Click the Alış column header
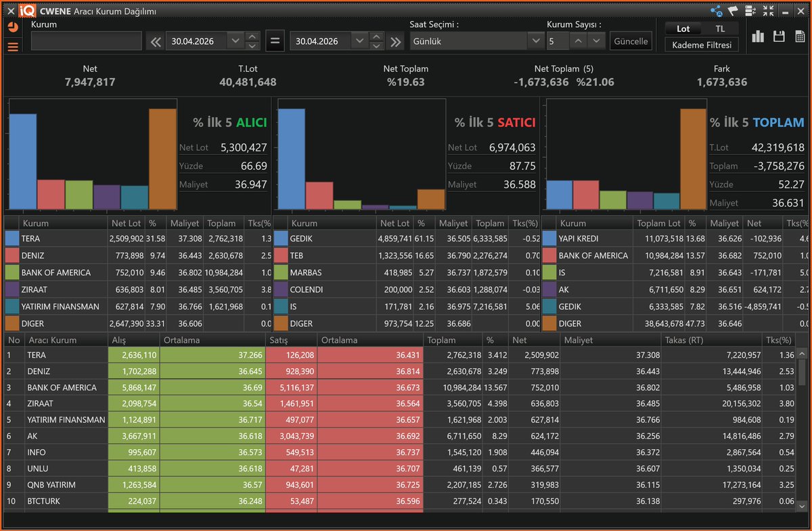This screenshot has width=812, height=531. click(x=134, y=340)
